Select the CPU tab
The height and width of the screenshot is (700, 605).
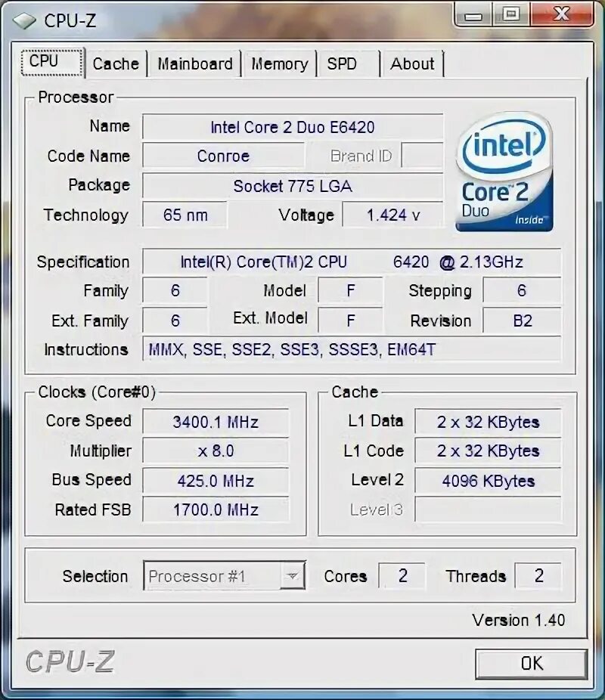(50, 62)
